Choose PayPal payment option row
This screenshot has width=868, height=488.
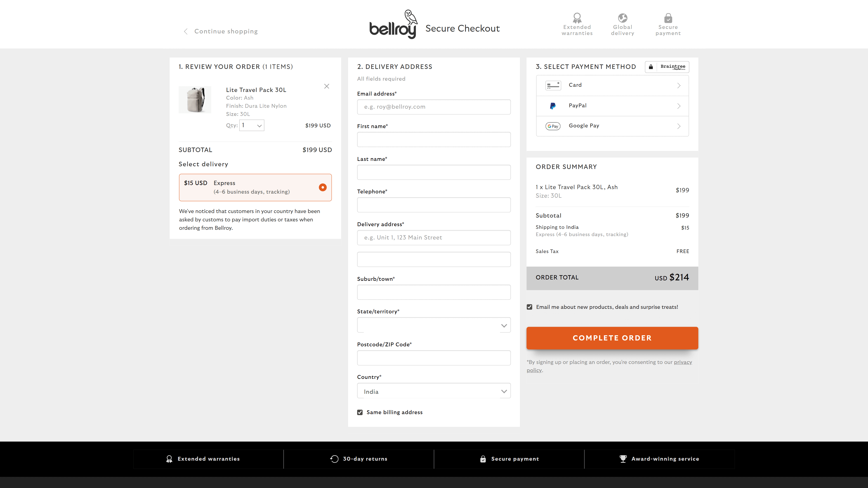[x=612, y=106]
